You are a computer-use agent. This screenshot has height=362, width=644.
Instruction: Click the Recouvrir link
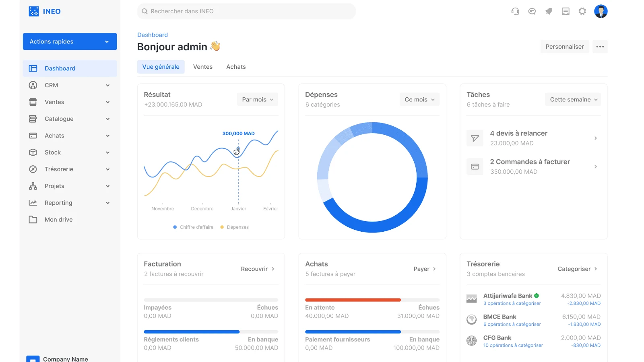point(258,269)
